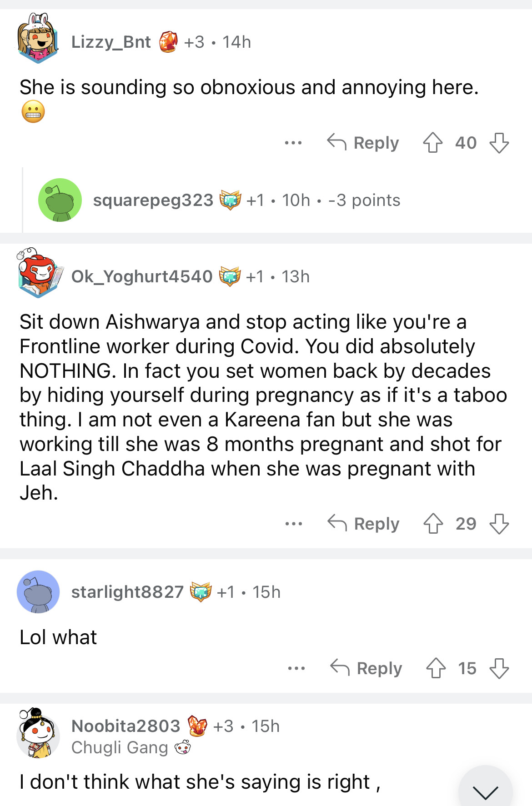The image size is (532, 806).
Task: Tap Noobita2803's avatar image
Action: (x=38, y=734)
